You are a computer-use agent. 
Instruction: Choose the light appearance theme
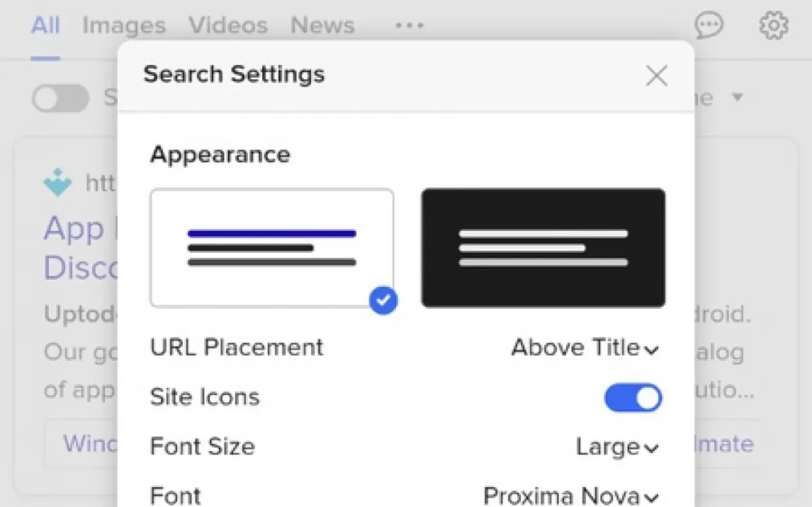(271, 247)
